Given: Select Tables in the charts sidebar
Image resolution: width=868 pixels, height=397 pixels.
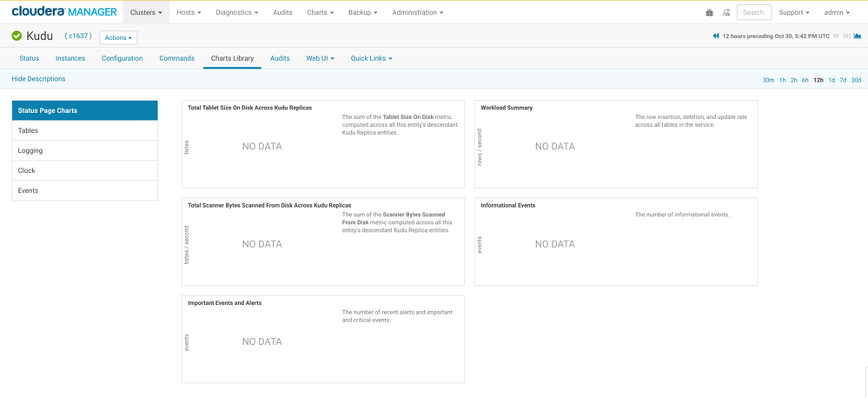Looking at the screenshot, I should (84, 130).
